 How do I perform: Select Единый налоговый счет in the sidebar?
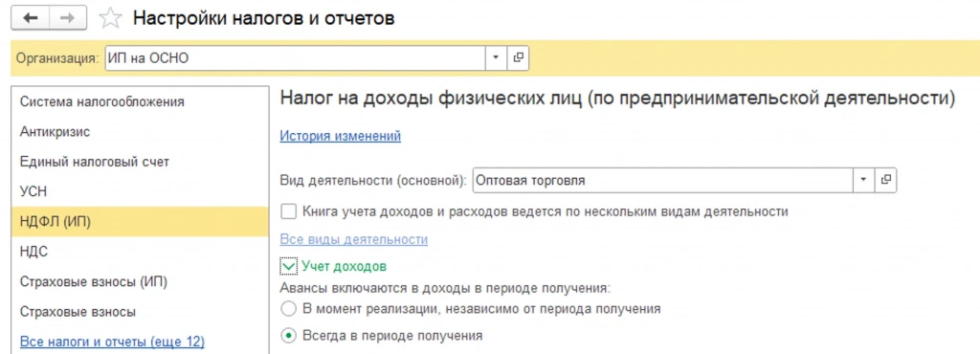[140, 162]
